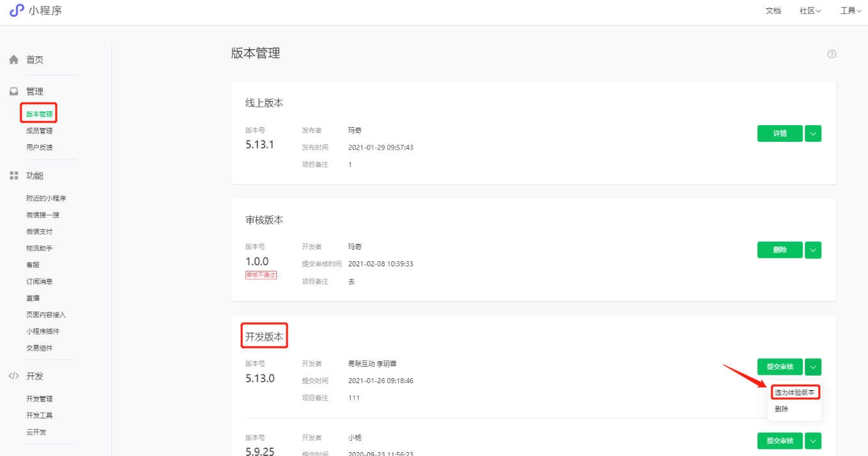Click the 功能 grid icon
This screenshot has width=868, height=456.
(13, 175)
